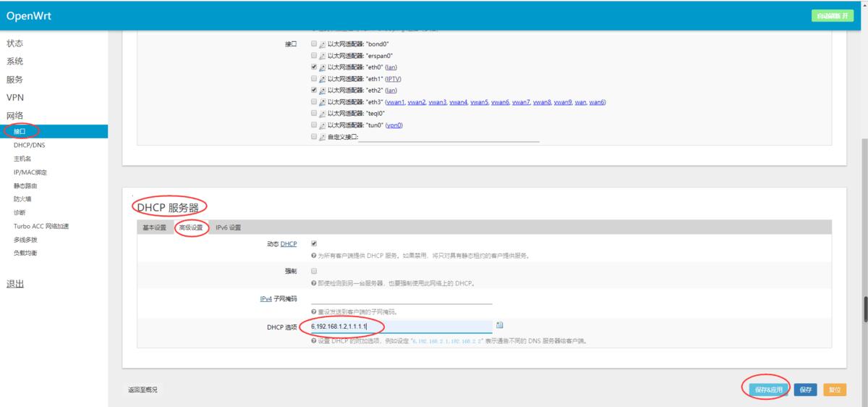Screen dimensions: 868x407
Task: Open the vwan5 link
Action: 479,102
